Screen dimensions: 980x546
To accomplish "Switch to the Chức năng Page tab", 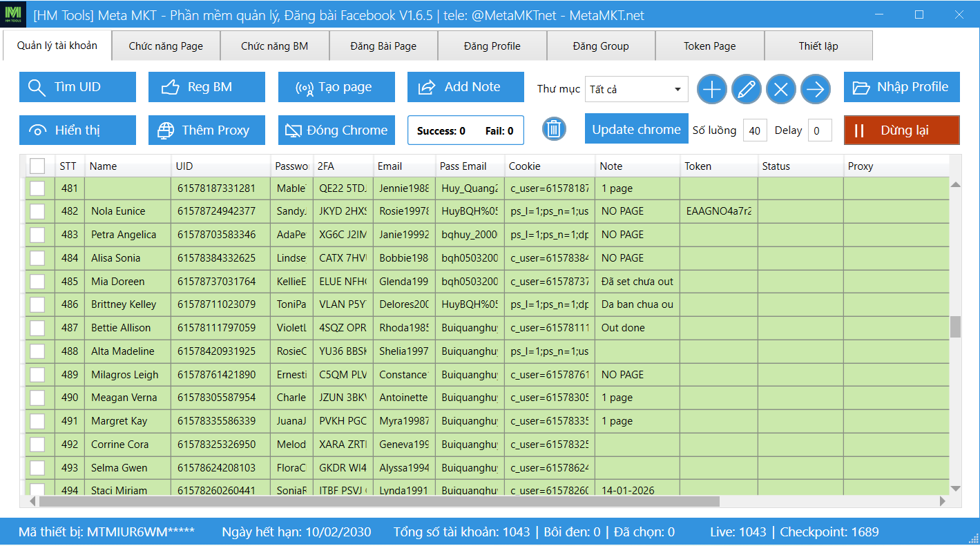I will pyautogui.click(x=166, y=46).
